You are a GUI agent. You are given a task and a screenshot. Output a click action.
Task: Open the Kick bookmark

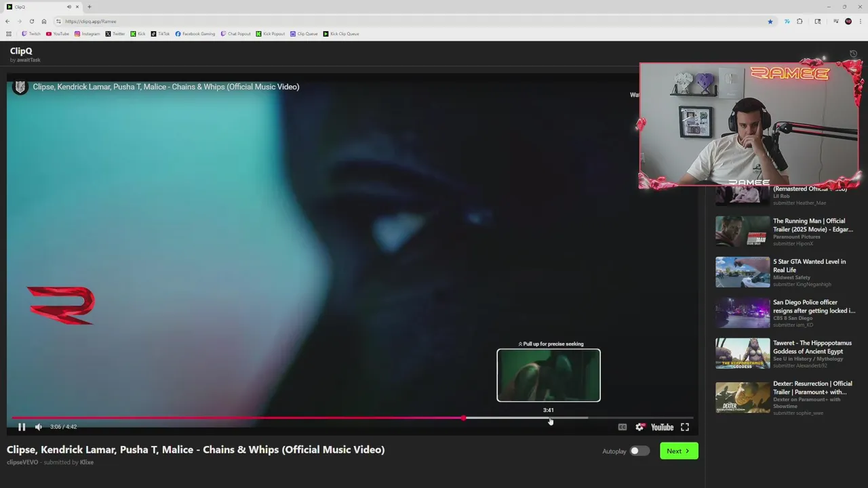[138, 34]
